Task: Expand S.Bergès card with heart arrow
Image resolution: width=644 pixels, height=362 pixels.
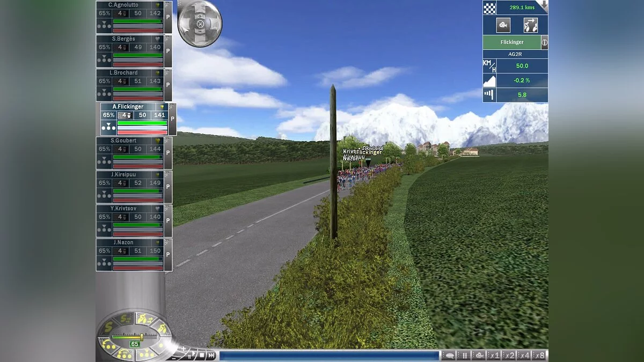Action: click(x=157, y=39)
